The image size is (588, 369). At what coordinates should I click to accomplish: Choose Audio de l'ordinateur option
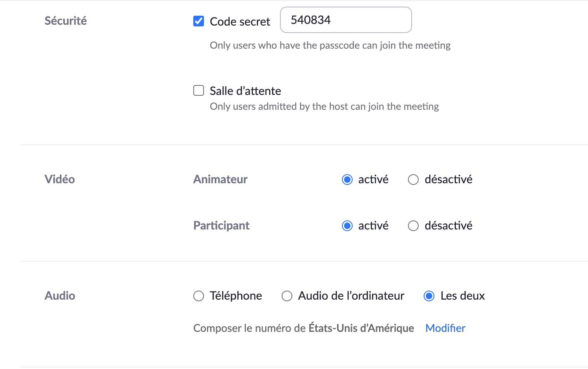(287, 296)
